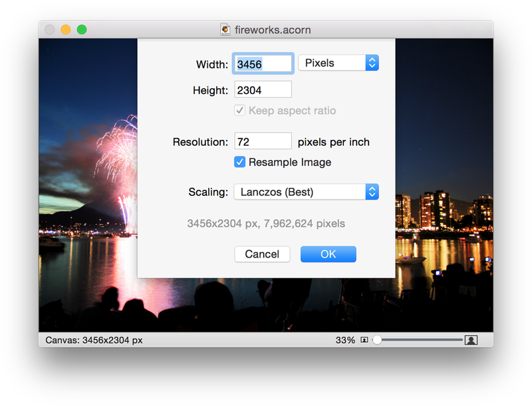The height and width of the screenshot is (406, 532).
Task: Click the small zoom-out image icon
Action: click(x=364, y=340)
